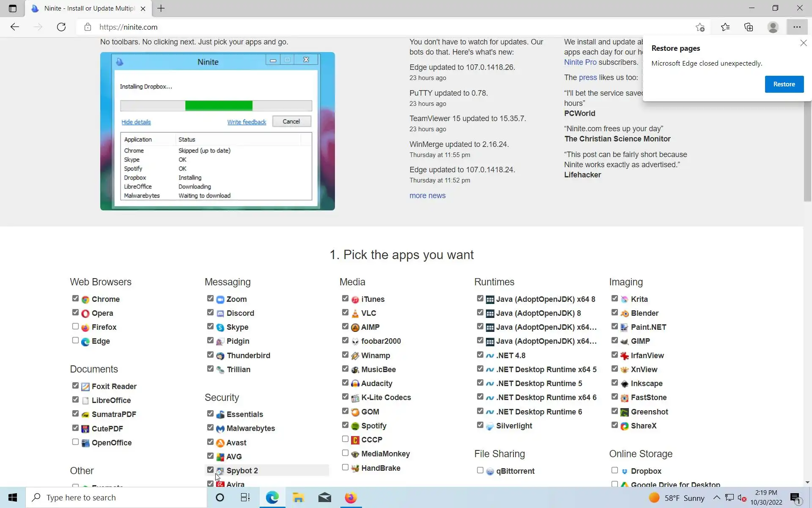Uncheck the VLC checkbox
The image size is (812, 508).
pos(345,312)
